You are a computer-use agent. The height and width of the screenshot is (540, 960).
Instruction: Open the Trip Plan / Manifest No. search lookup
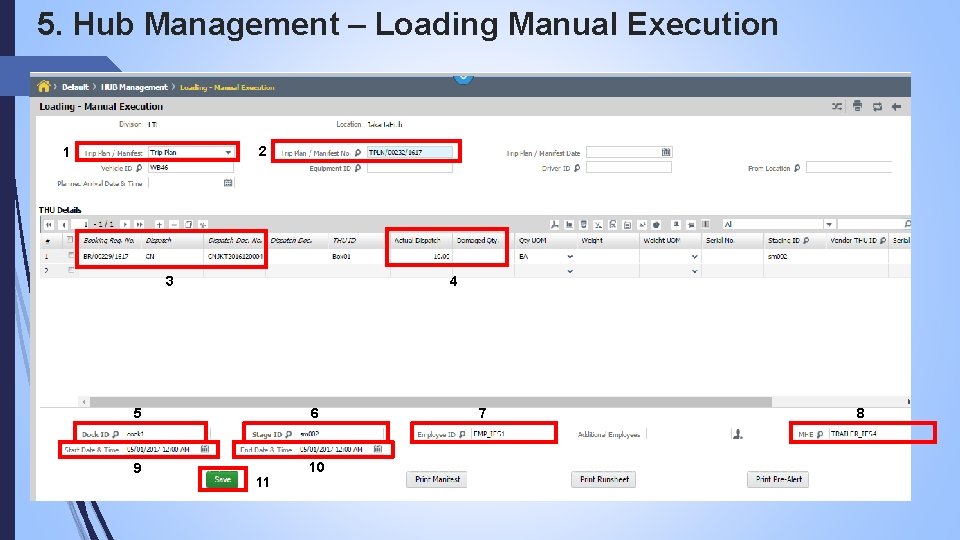tap(358, 152)
